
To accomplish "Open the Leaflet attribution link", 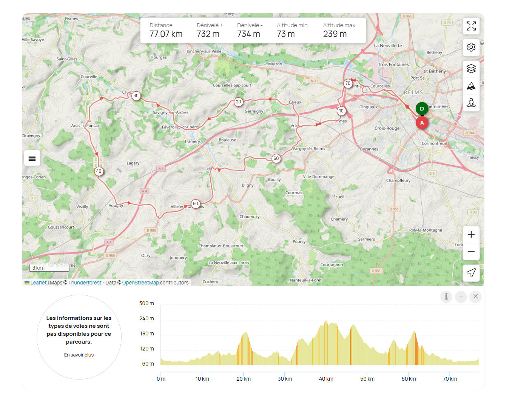I will pos(38,283).
